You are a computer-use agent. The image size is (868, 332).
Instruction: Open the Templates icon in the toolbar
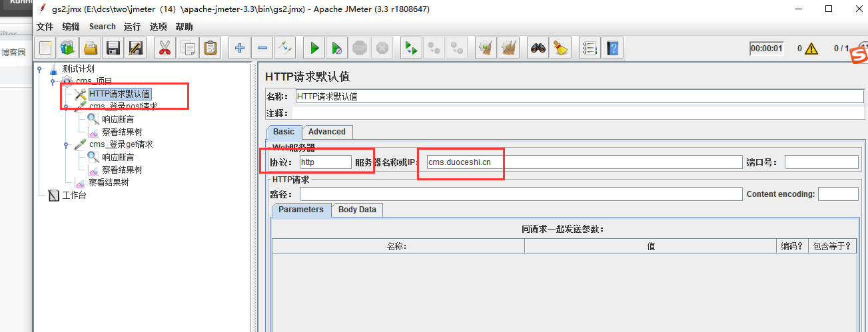pos(67,48)
